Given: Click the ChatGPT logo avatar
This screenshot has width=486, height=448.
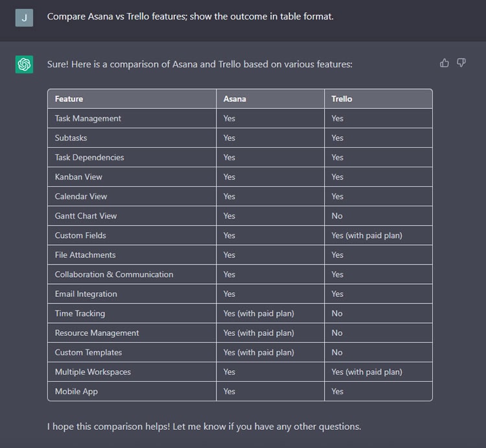Looking at the screenshot, I should [24, 64].
